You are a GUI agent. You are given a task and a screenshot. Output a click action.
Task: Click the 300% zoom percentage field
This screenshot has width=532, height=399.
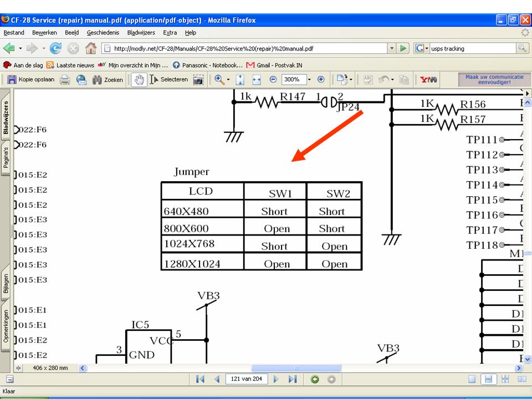tap(294, 80)
